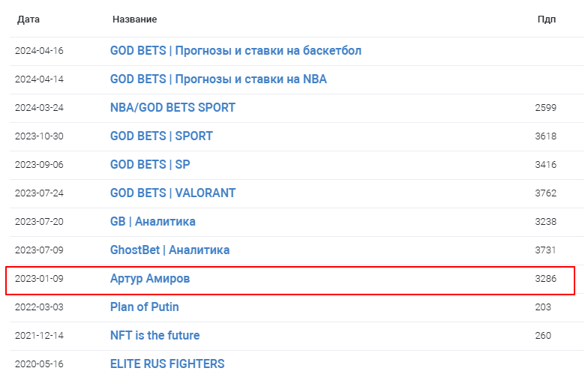Click the Plan of Putin link
Image resolution: width=588 pixels, height=389 pixels.
(144, 307)
